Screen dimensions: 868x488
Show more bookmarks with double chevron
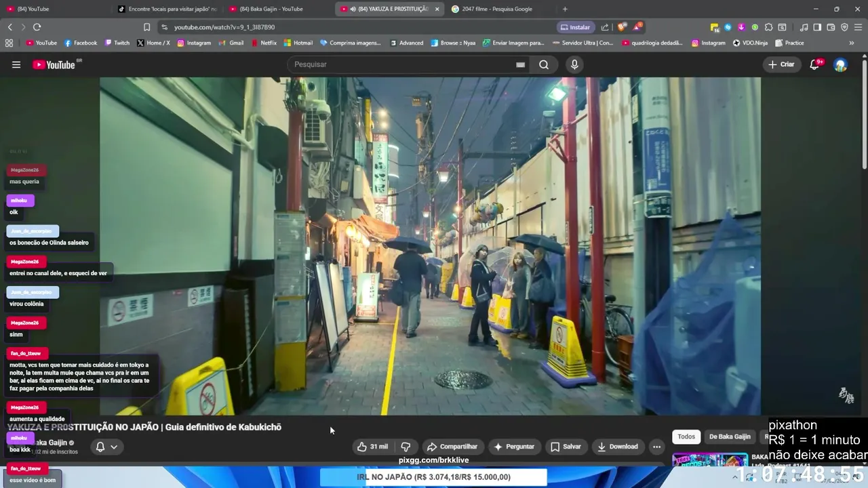pos(852,43)
